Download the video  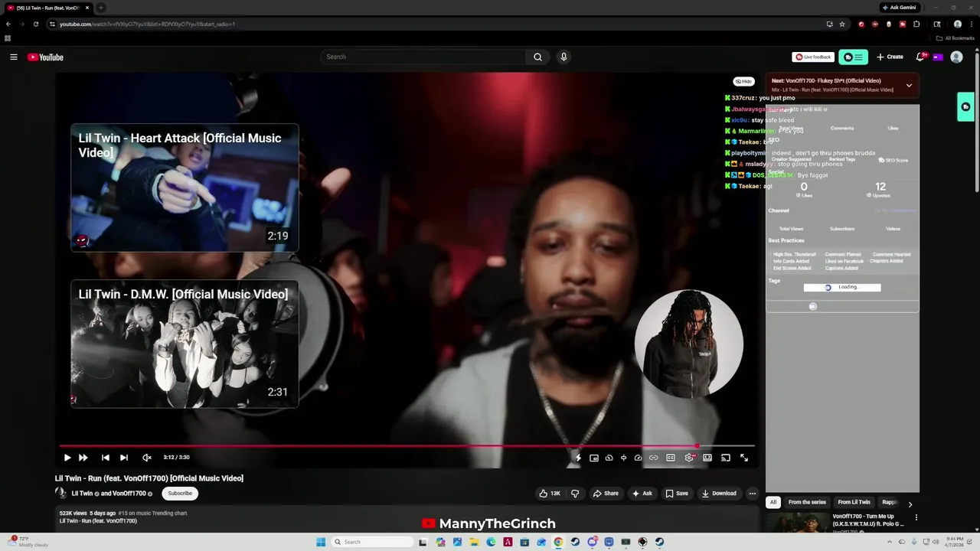[x=719, y=494]
